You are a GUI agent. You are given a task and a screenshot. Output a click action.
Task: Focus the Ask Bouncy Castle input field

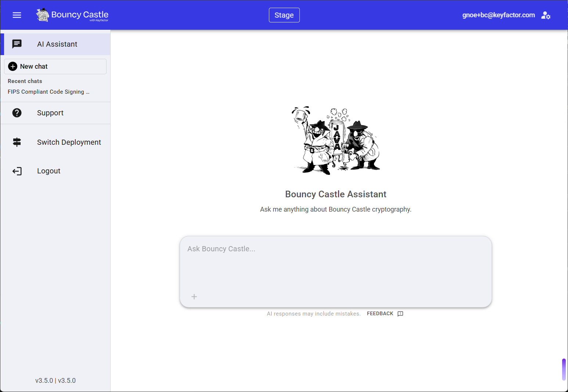pos(336,272)
